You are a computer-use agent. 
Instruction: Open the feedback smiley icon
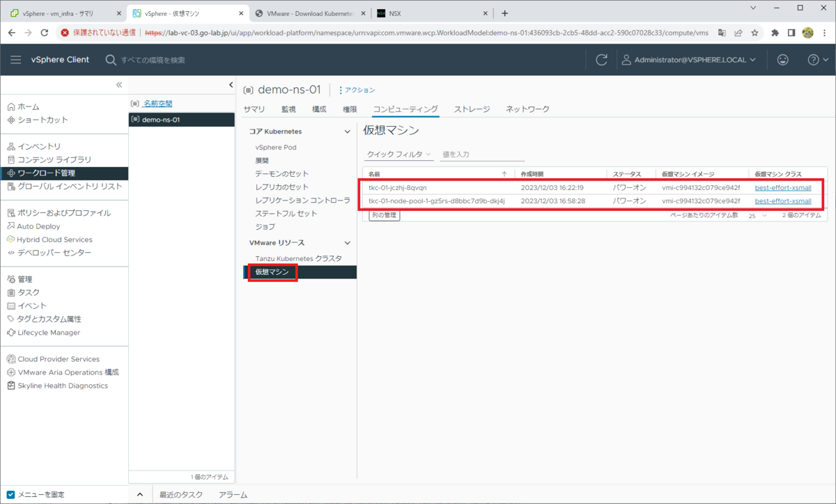pyautogui.click(x=783, y=60)
